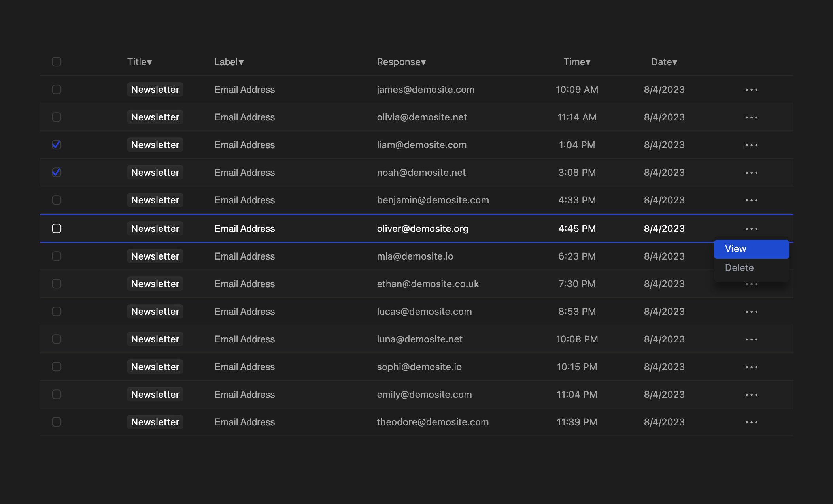Uncheck the liam@demosite.com row checkbox
Viewport: 833px width, 504px height.
[x=57, y=145]
